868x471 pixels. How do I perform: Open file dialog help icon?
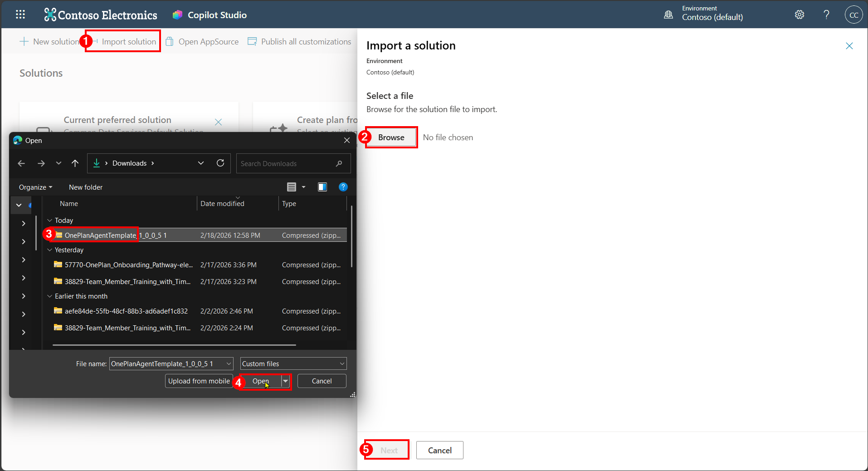point(343,187)
